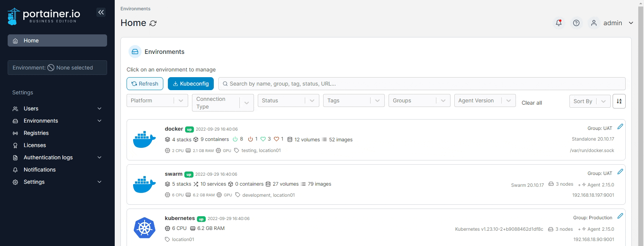Click the swarm 'up' status badge
644x246 pixels.
click(189, 175)
